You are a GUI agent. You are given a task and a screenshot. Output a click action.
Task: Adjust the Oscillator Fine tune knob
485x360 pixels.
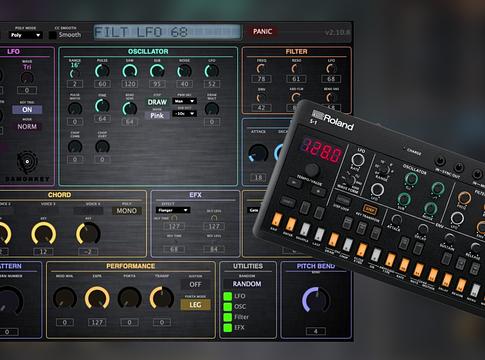[102, 106]
